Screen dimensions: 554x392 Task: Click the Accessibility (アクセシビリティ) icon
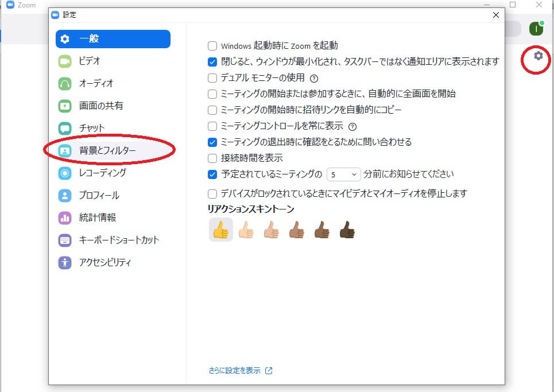click(x=65, y=262)
